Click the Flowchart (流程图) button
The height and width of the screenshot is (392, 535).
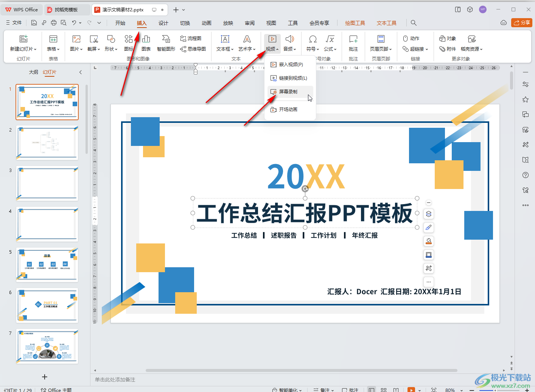(x=191, y=39)
